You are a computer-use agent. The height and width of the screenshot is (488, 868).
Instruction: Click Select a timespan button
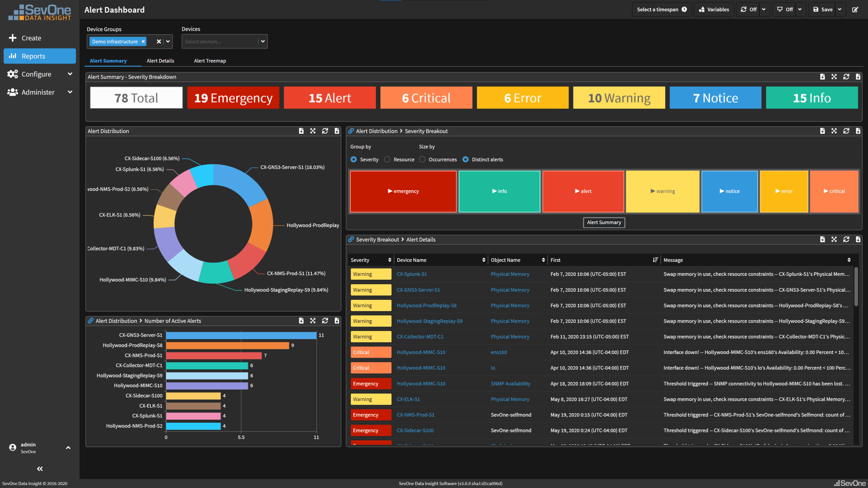pyautogui.click(x=662, y=9)
